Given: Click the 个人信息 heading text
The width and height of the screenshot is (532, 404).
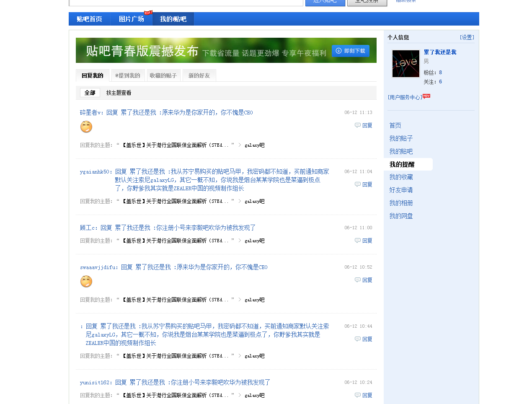Looking at the screenshot, I should tap(398, 37).
